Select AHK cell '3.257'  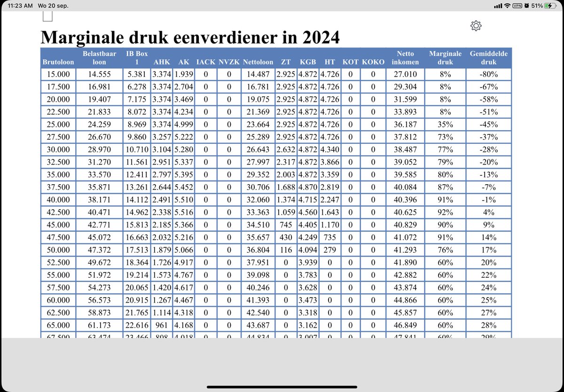(x=162, y=137)
